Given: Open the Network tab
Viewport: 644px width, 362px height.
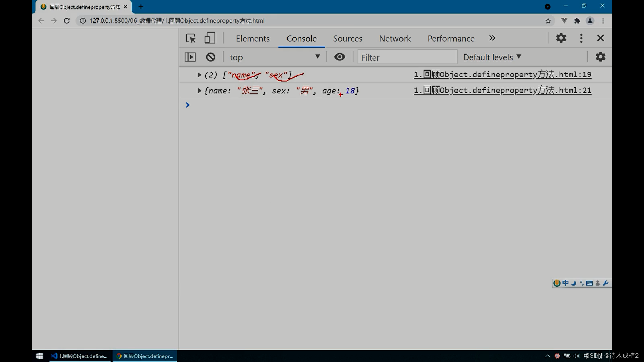Looking at the screenshot, I should (395, 39).
